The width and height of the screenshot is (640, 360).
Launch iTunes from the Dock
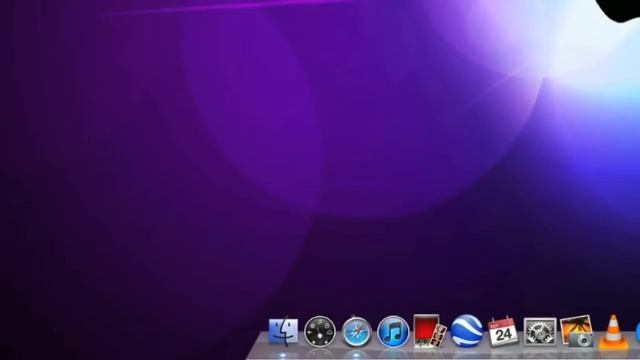(393, 331)
